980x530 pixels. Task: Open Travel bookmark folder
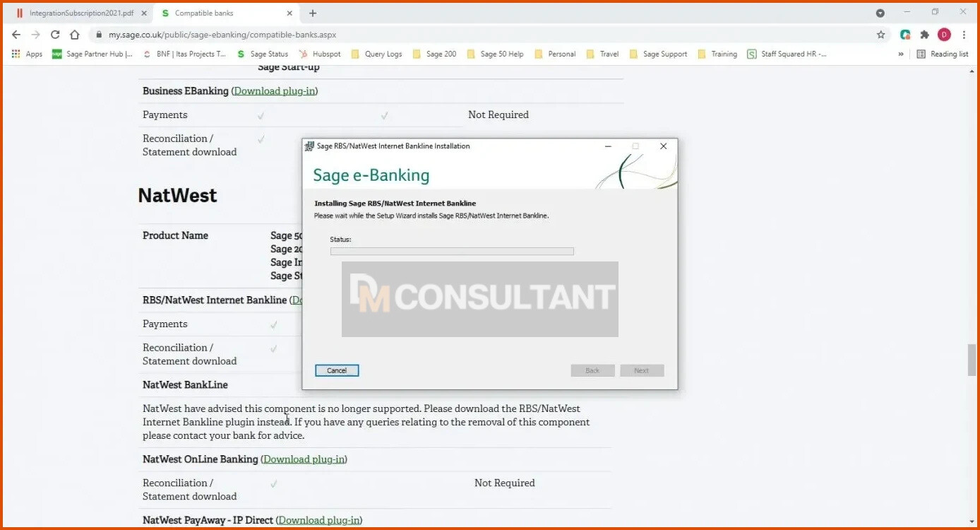602,54
